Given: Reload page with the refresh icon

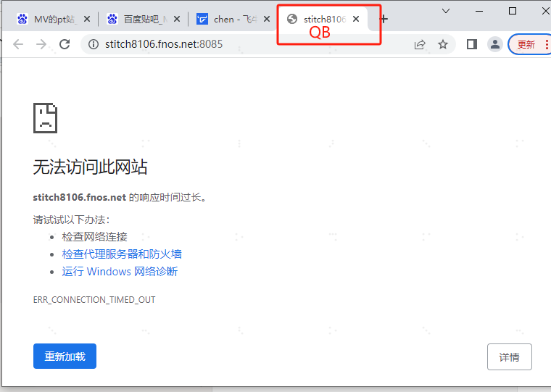Looking at the screenshot, I should [65, 44].
